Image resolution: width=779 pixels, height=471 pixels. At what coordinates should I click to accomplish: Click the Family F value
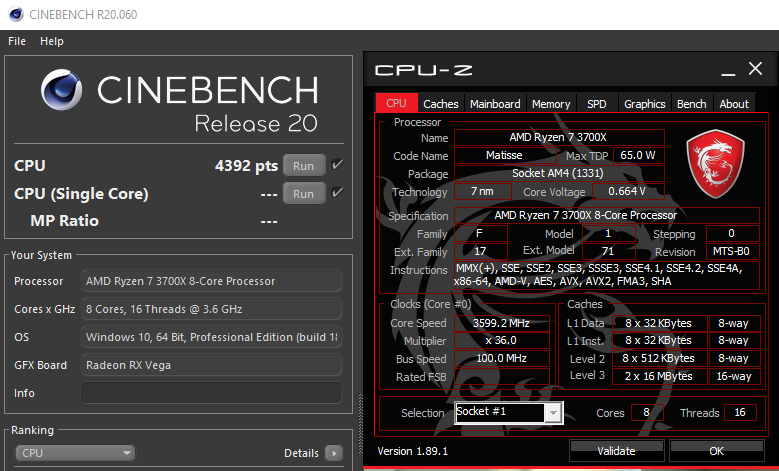[480, 234]
